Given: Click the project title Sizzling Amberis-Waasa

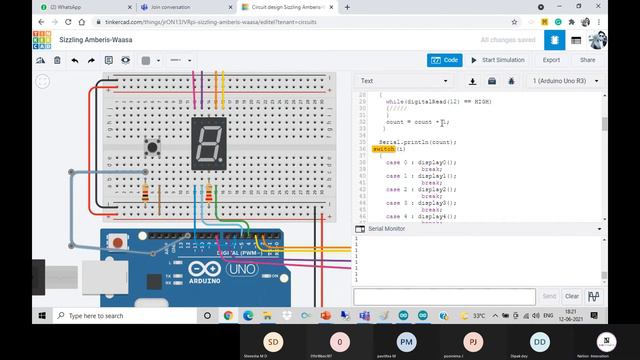Looking at the screenshot, I should [96, 40].
